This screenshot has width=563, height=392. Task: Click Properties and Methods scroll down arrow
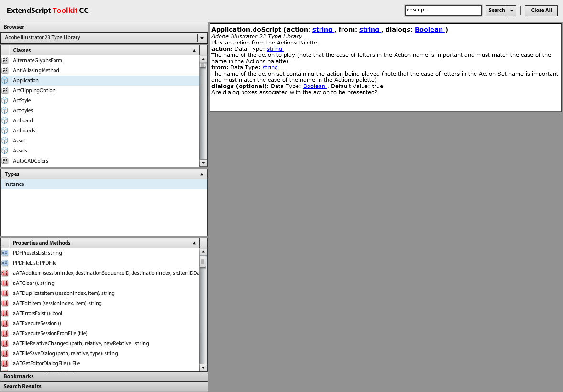tap(203, 368)
